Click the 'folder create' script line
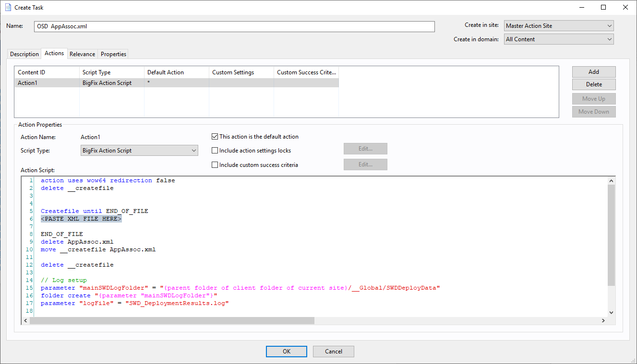This screenshot has width=637, height=364. pyautogui.click(x=129, y=295)
